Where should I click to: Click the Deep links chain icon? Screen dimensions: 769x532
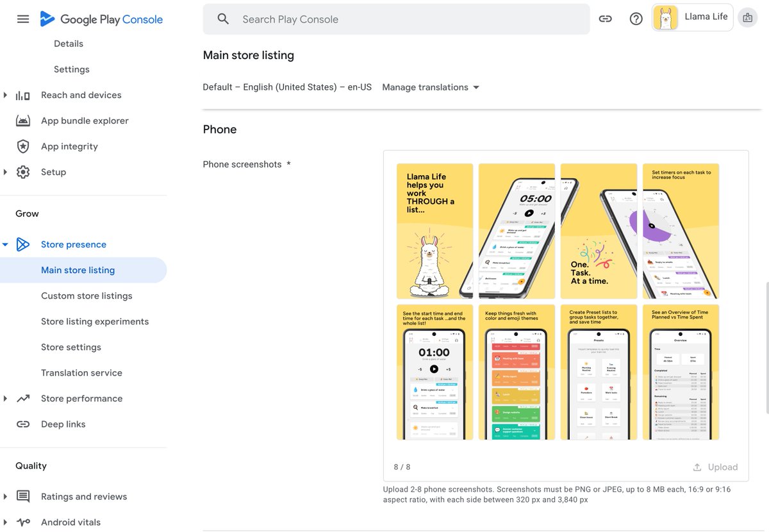coord(23,424)
